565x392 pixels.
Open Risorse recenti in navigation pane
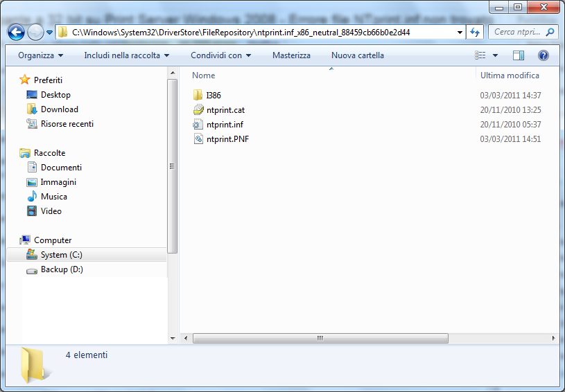tap(67, 124)
